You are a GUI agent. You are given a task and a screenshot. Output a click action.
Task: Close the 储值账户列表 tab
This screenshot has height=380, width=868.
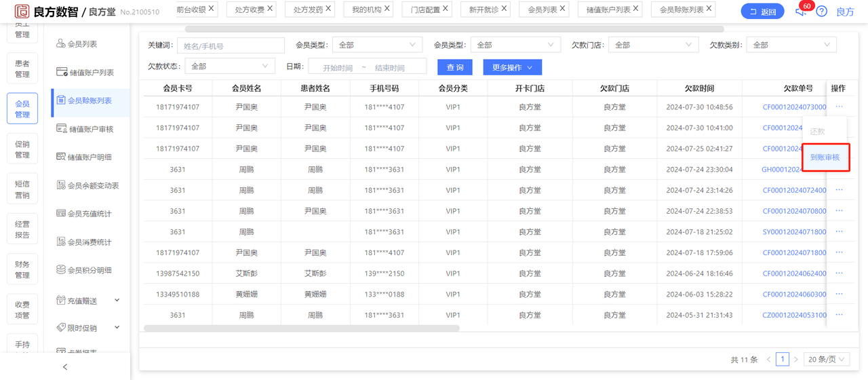point(636,9)
